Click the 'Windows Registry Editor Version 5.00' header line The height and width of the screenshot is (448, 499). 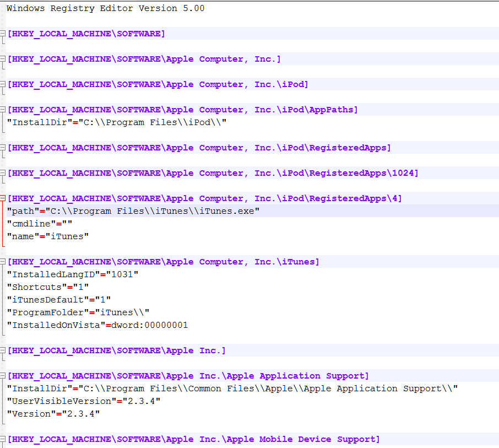(105, 8)
